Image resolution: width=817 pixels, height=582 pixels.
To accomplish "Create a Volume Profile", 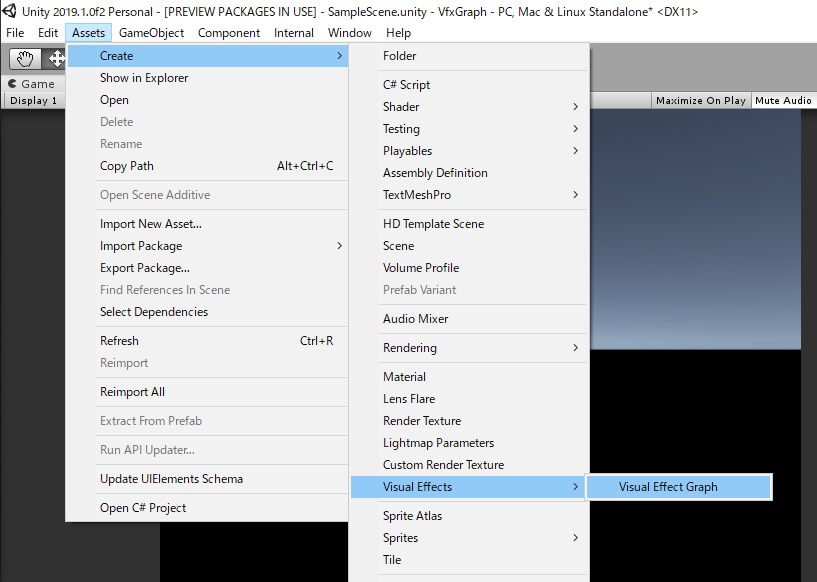I will [470, 267].
